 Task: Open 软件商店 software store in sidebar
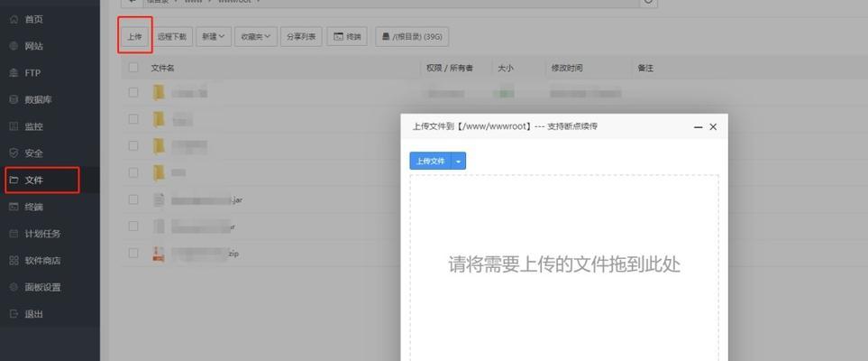click(x=42, y=260)
